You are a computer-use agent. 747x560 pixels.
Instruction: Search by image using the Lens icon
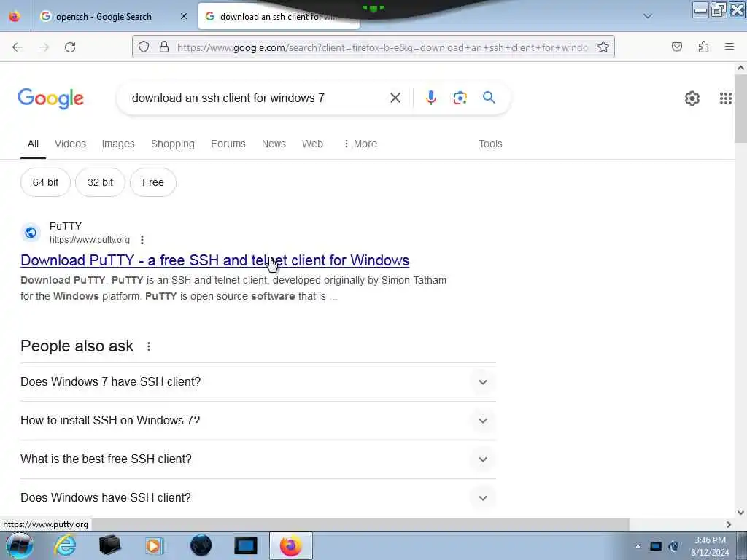[x=460, y=98]
